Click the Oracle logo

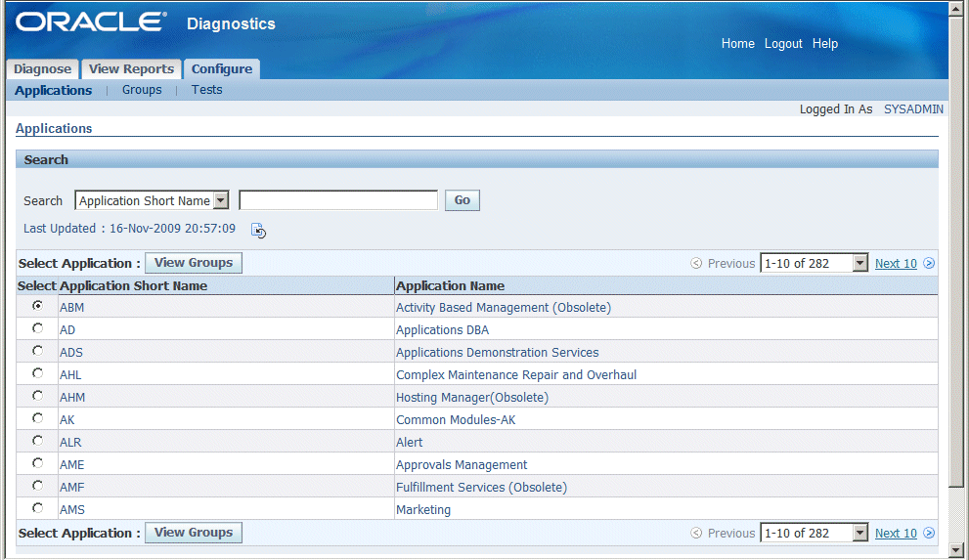(x=91, y=22)
